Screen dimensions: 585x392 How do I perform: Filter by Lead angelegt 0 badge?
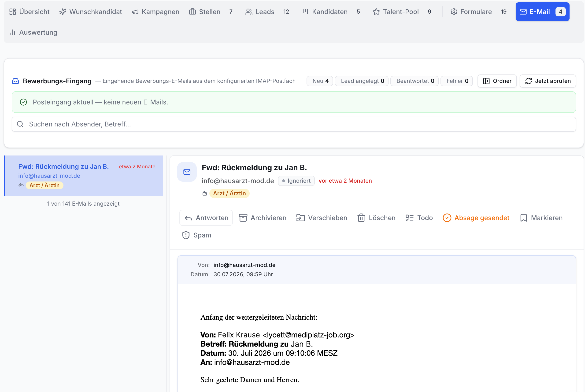(x=362, y=81)
